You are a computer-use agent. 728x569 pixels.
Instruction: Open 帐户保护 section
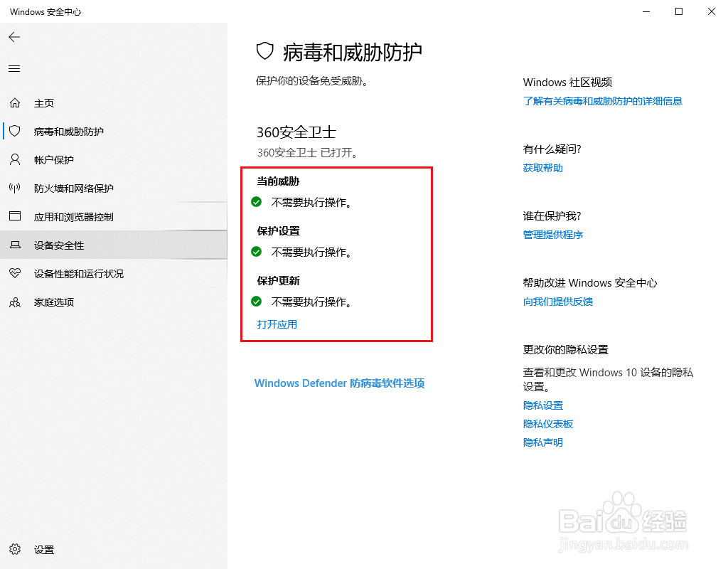[x=114, y=160]
